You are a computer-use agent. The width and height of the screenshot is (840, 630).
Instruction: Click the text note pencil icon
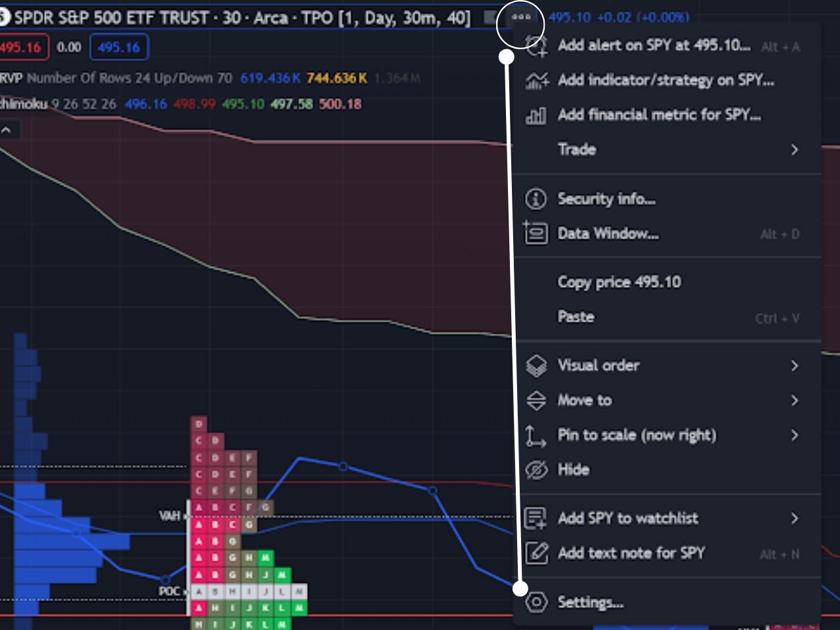pyautogui.click(x=536, y=553)
